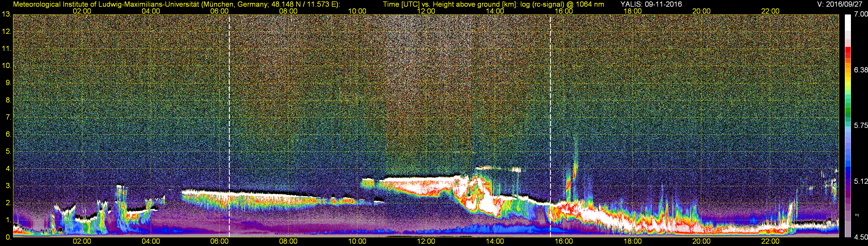Click the 18:00 label on the top time axis
Viewport: 868px width, 246px height.
point(633,11)
